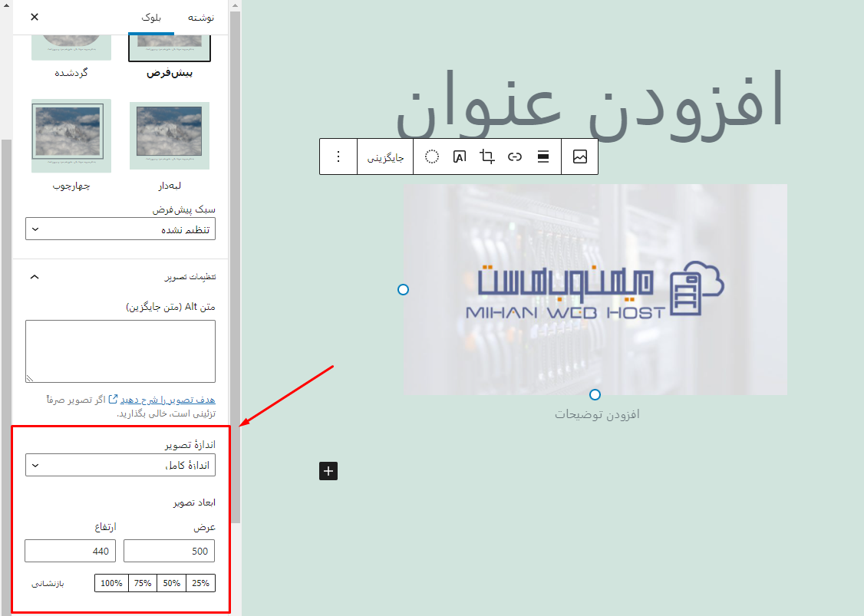This screenshot has height=616, width=864.
Task: Click the left resize handle of the image
Action: (404, 289)
